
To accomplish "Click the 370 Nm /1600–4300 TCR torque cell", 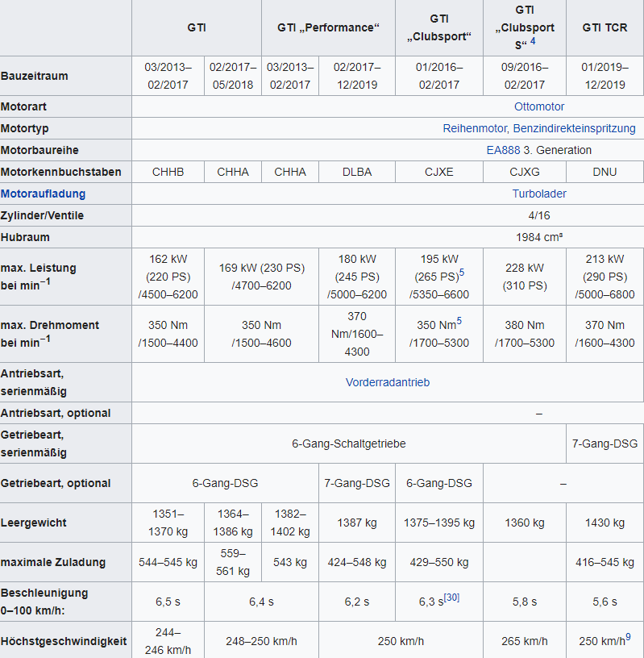I will click(x=605, y=334).
